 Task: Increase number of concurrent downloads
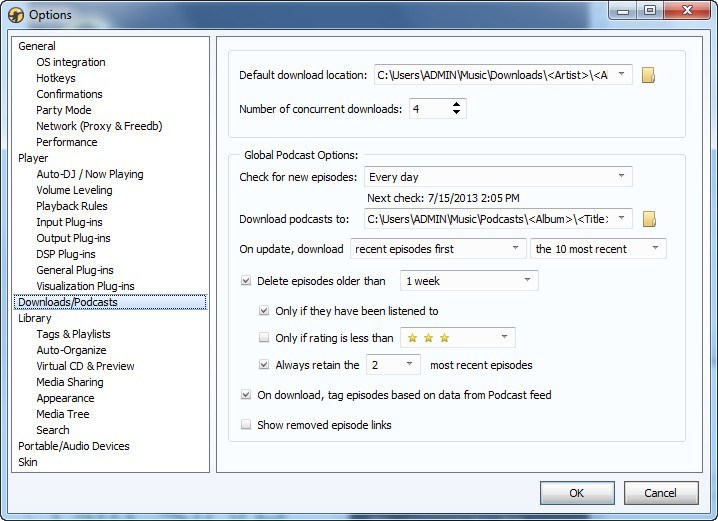click(x=456, y=104)
